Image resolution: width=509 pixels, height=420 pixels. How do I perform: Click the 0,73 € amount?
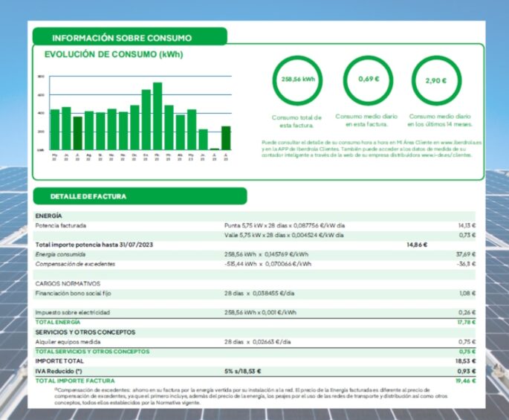click(x=467, y=235)
